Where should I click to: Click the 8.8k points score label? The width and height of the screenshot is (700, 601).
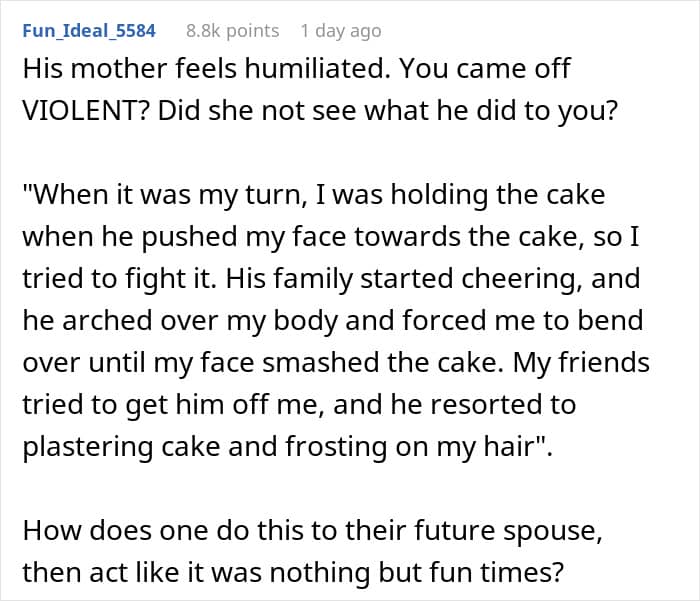[x=233, y=31]
